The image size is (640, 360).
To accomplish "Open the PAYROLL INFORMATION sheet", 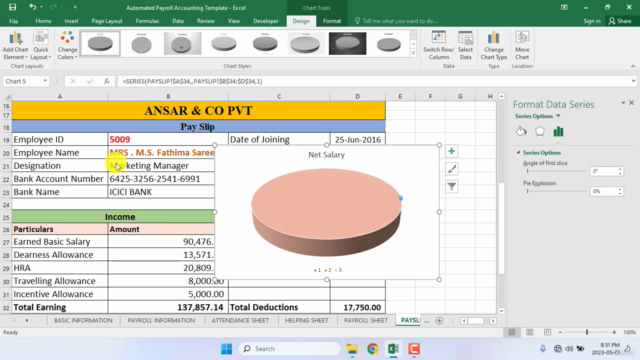I will click(x=161, y=321).
